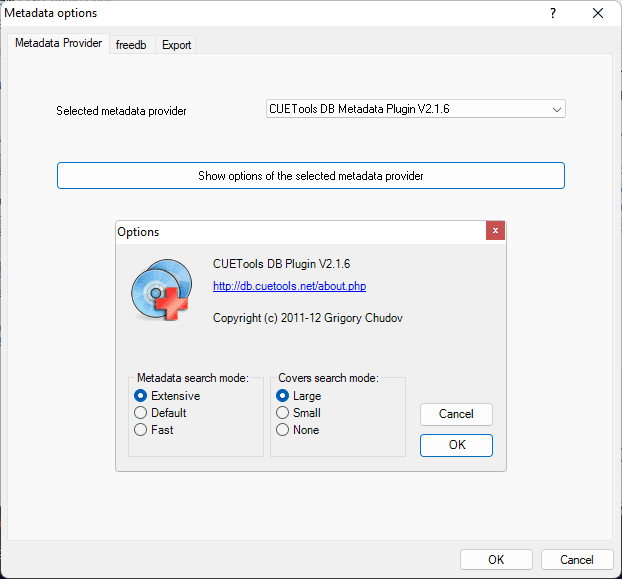The image size is (622, 579).
Task: Click the 'Selected metadata provider' label
Action: pos(121,111)
